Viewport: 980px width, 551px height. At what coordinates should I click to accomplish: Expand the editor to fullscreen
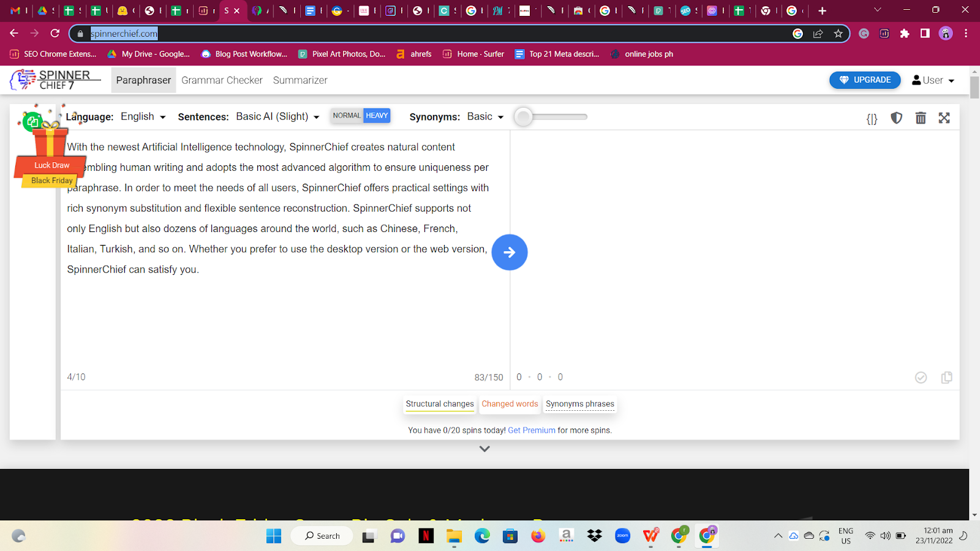coord(944,118)
